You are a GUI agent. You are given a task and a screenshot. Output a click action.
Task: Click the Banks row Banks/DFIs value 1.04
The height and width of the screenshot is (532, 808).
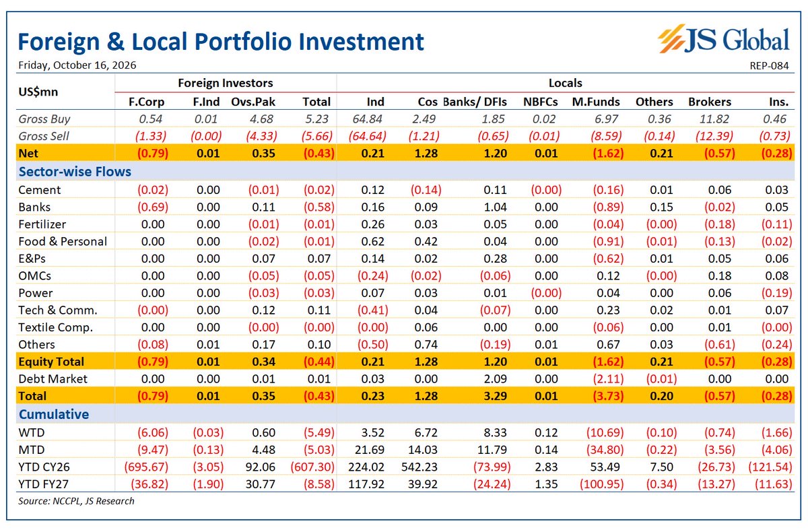[494, 207]
